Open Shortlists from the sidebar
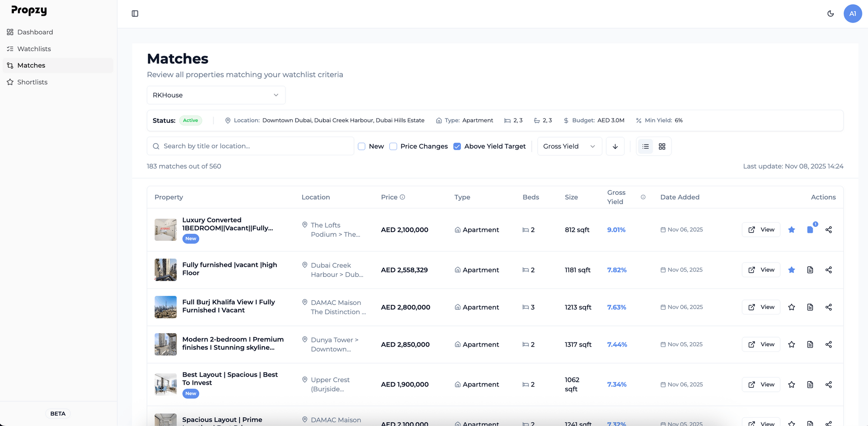The width and height of the screenshot is (868, 426). [32, 82]
